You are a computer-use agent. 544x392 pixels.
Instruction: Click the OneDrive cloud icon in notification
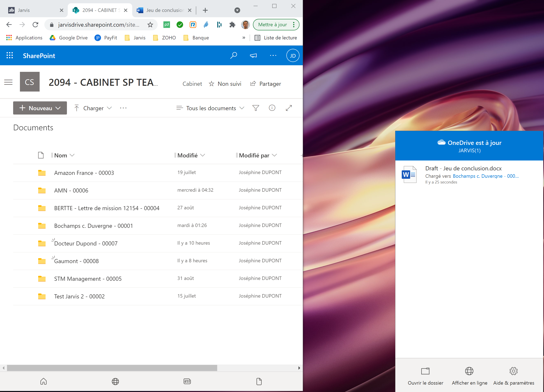coord(441,142)
